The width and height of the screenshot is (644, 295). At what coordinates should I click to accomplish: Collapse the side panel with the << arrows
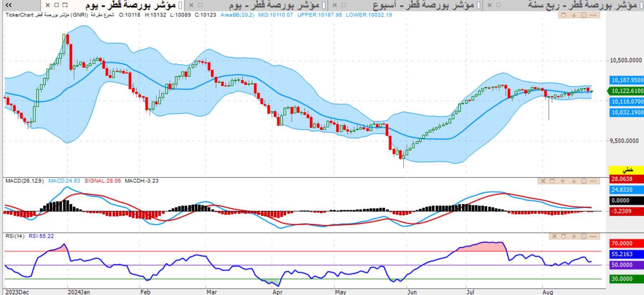point(9,5)
